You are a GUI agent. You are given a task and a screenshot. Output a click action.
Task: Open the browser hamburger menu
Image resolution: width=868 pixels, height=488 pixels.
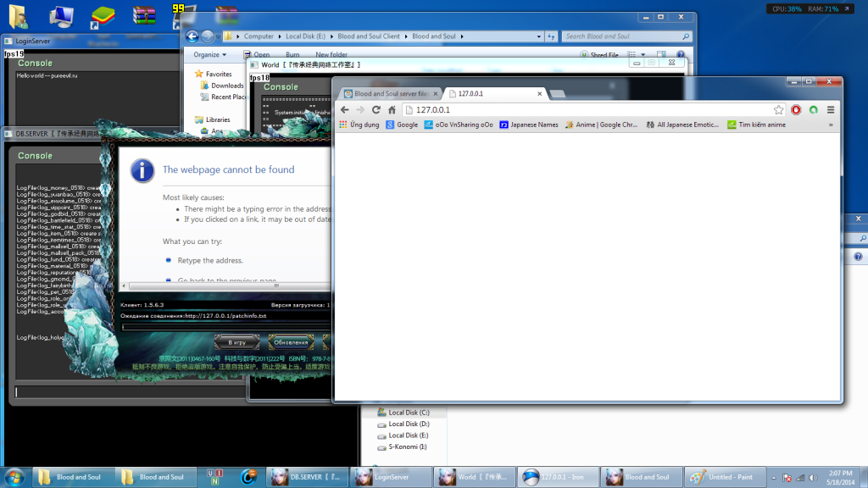point(831,110)
